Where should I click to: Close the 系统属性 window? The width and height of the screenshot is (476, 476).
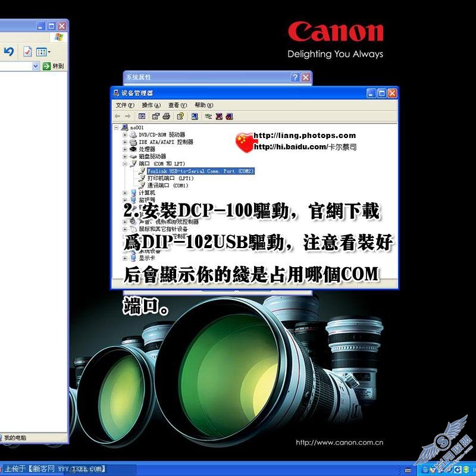(x=306, y=77)
